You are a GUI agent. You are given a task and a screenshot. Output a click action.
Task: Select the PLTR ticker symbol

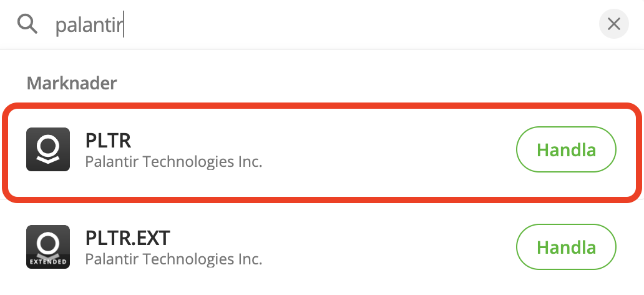[x=108, y=141]
